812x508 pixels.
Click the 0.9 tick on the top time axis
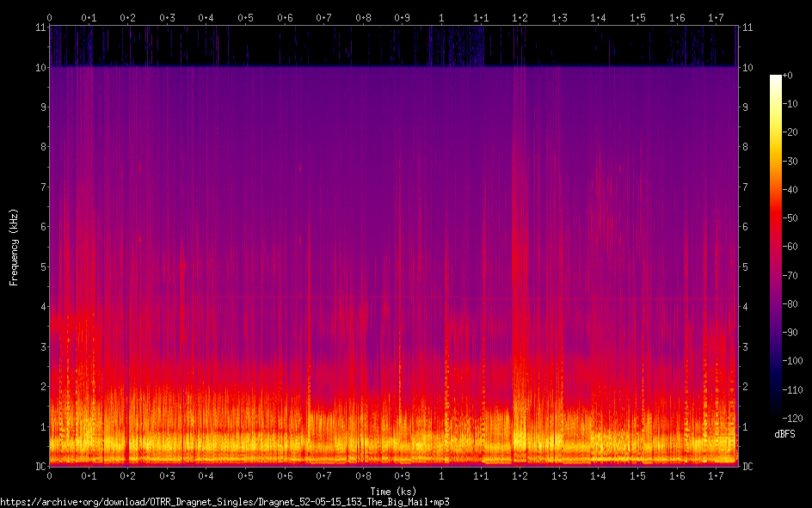click(402, 17)
